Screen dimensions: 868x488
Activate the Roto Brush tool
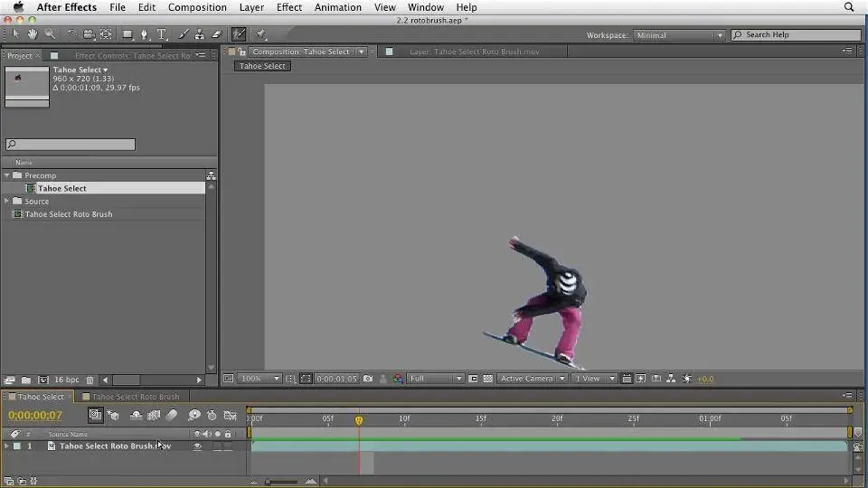tap(239, 34)
